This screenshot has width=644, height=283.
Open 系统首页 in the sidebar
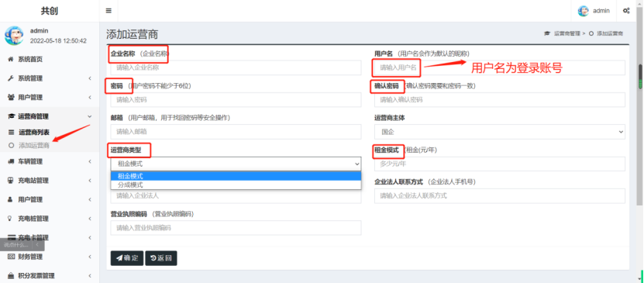tap(30, 59)
